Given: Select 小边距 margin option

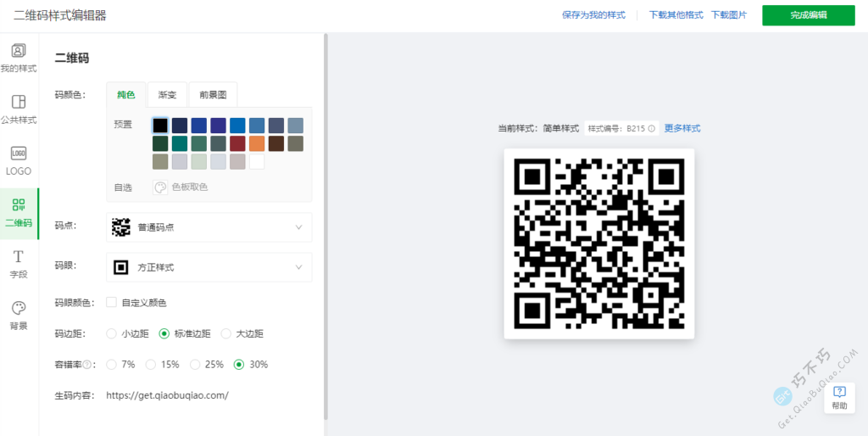Looking at the screenshot, I should (111, 333).
